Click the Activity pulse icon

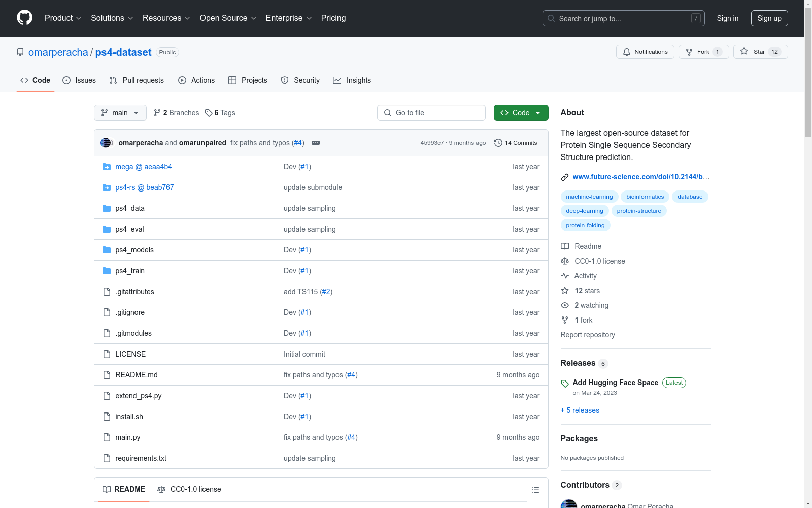(565, 276)
